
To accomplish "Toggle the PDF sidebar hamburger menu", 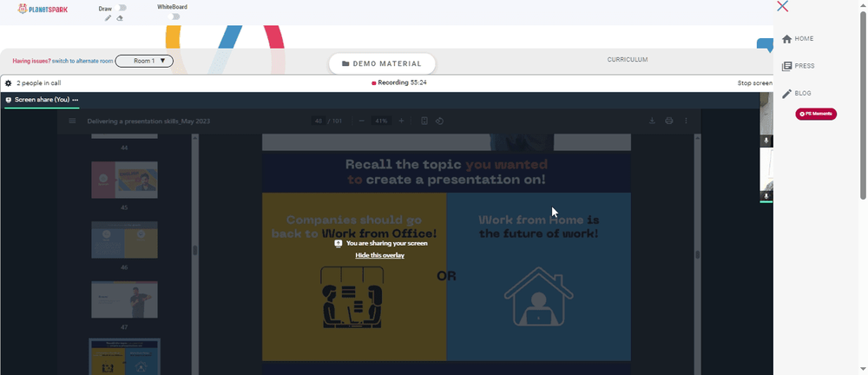I will 72,121.
